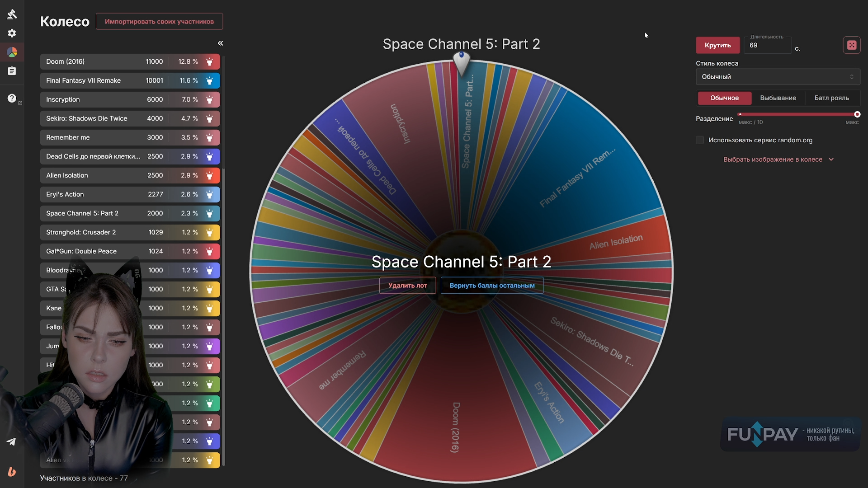Switch to Выбывание mode
Viewport: 868px width, 488px height.
tap(778, 98)
